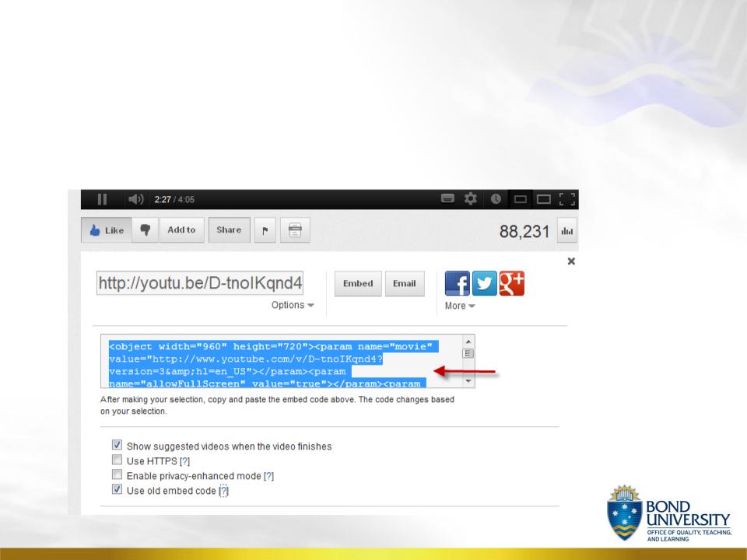Enable privacy-enhanced mode checkbox
The height and width of the screenshot is (560, 747).
117,474
